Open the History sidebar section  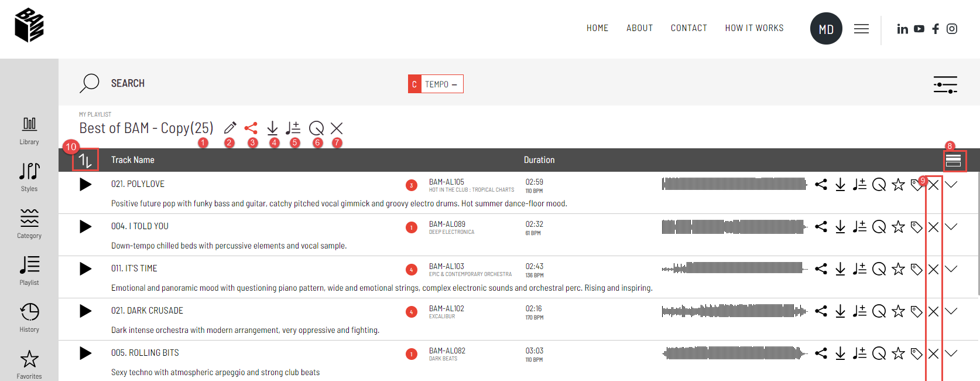29,318
